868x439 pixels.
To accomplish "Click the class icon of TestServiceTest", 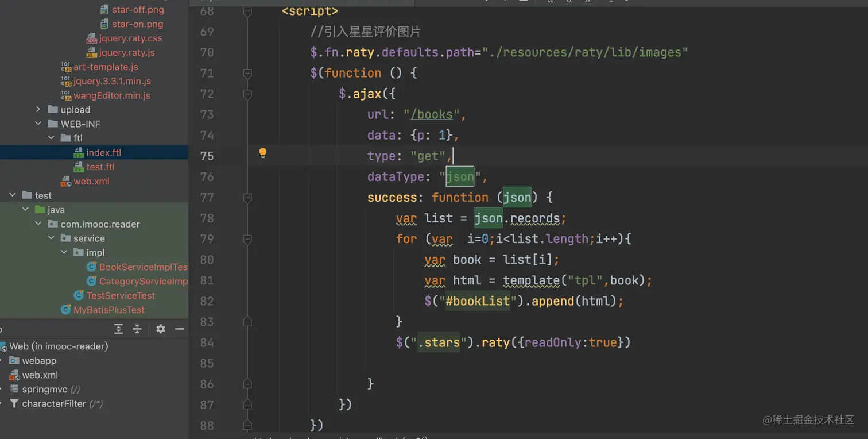I will pyautogui.click(x=79, y=296).
